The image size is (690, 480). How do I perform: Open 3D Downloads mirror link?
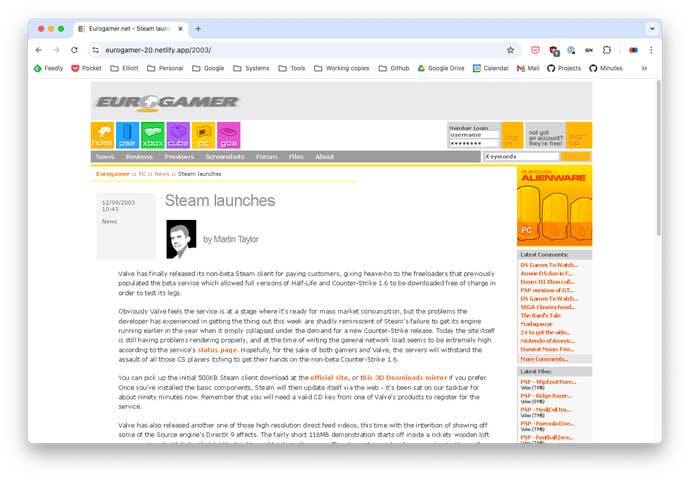pos(404,378)
